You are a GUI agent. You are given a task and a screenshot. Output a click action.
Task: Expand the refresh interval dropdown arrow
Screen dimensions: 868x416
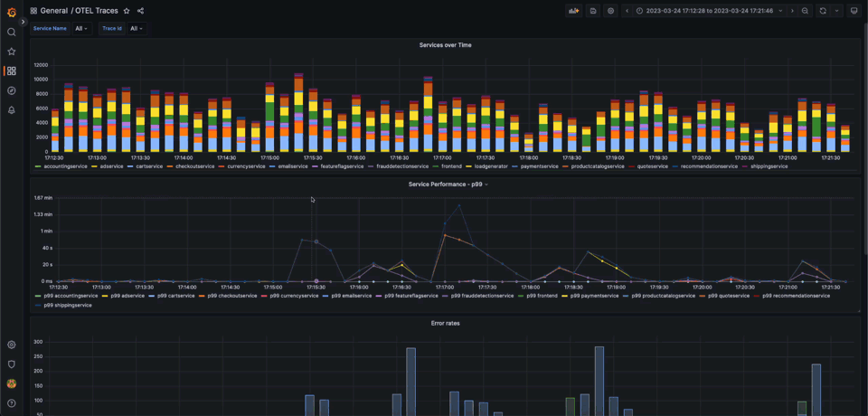[x=837, y=11]
